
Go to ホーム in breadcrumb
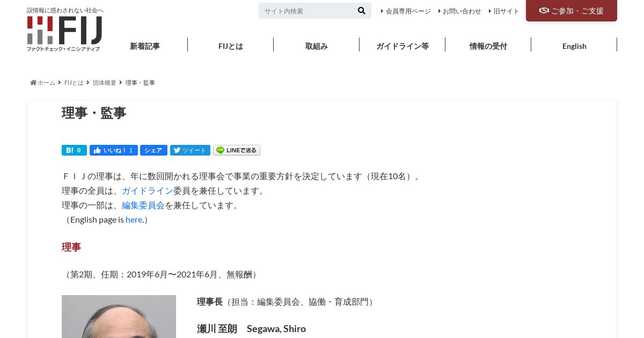[x=46, y=83]
